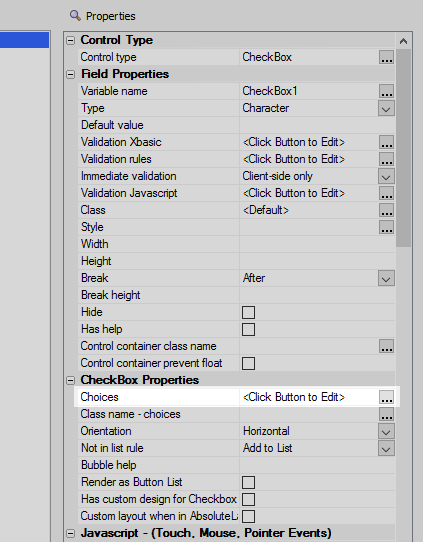Open the Orientation dropdown showing Horizontal

tap(386, 431)
